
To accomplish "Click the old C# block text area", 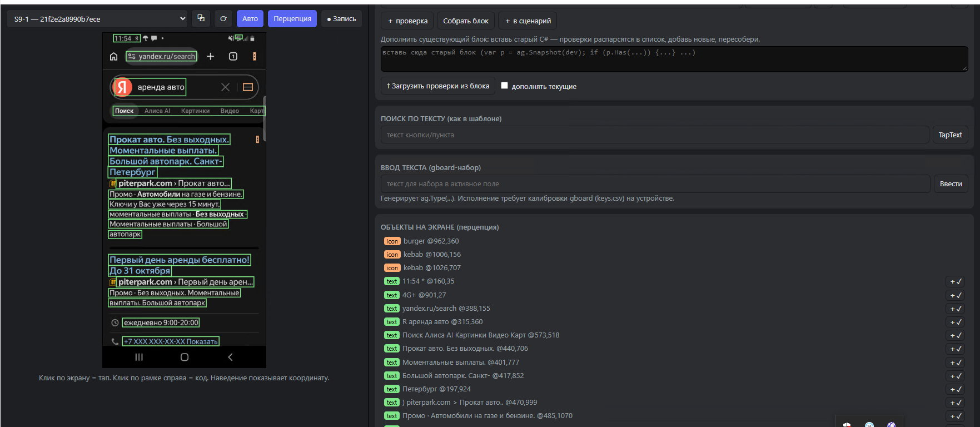I will (674, 59).
